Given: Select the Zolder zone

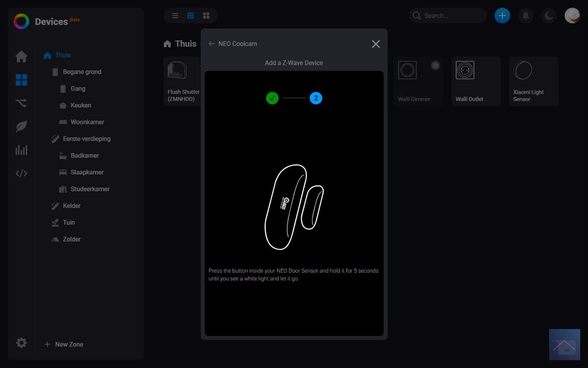Looking at the screenshot, I should tap(71, 239).
